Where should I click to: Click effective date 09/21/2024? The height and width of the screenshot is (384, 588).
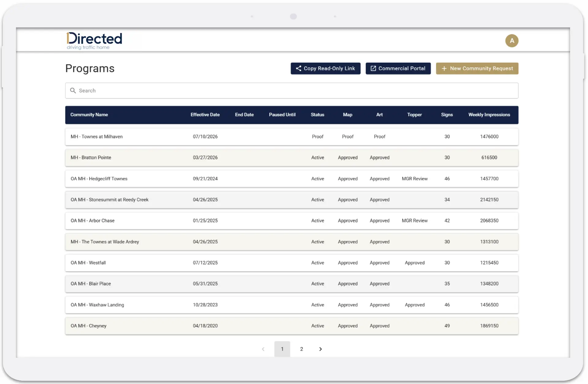(205, 179)
